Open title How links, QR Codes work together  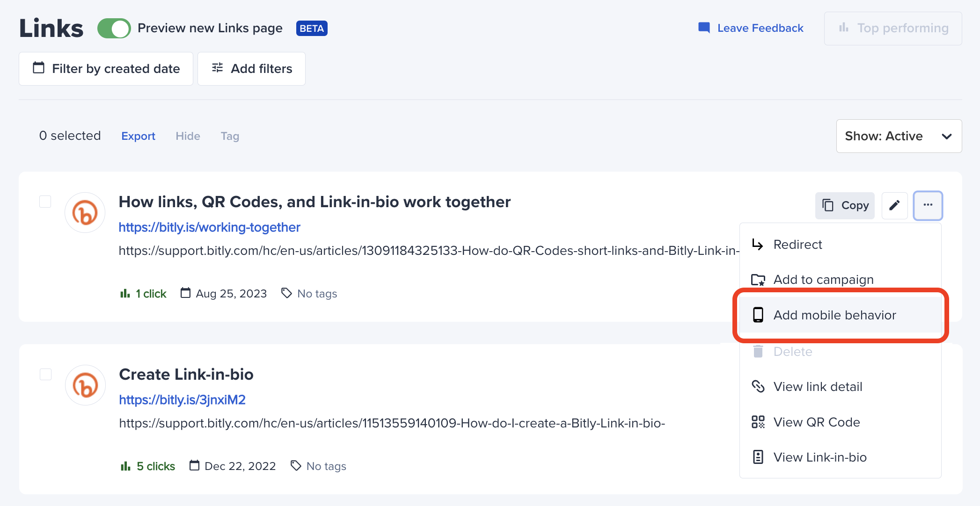click(x=314, y=202)
